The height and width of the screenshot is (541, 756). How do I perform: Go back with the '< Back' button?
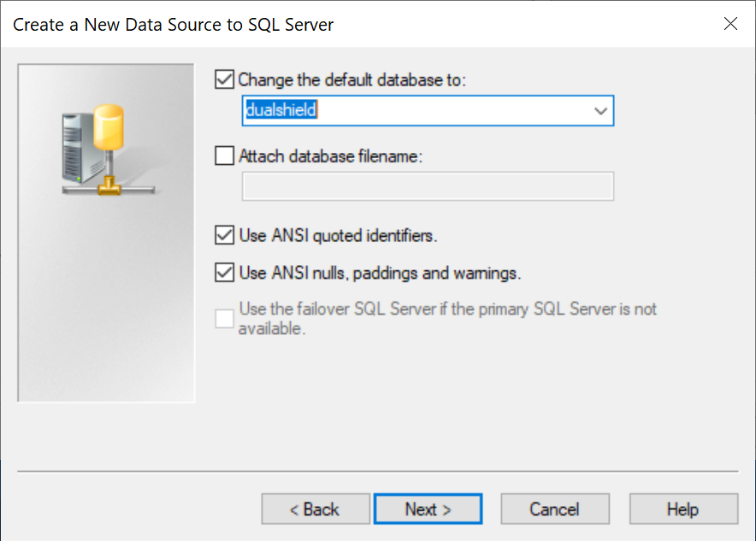point(316,509)
